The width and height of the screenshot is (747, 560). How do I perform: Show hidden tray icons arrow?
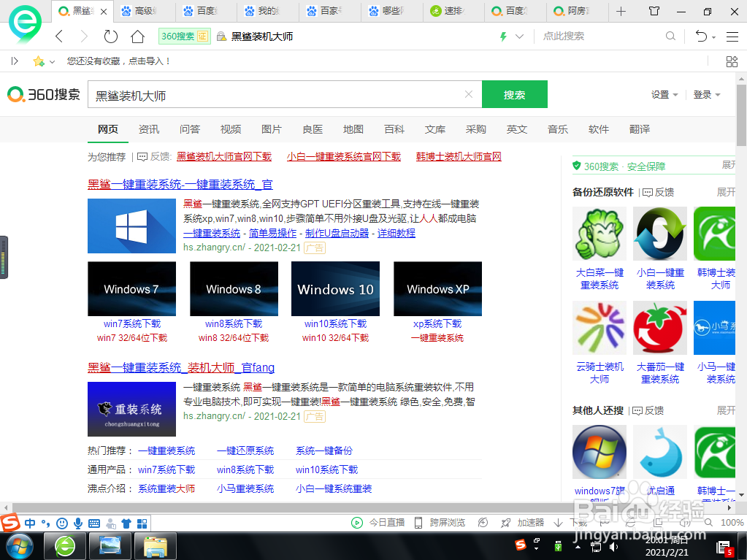click(x=578, y=547)
